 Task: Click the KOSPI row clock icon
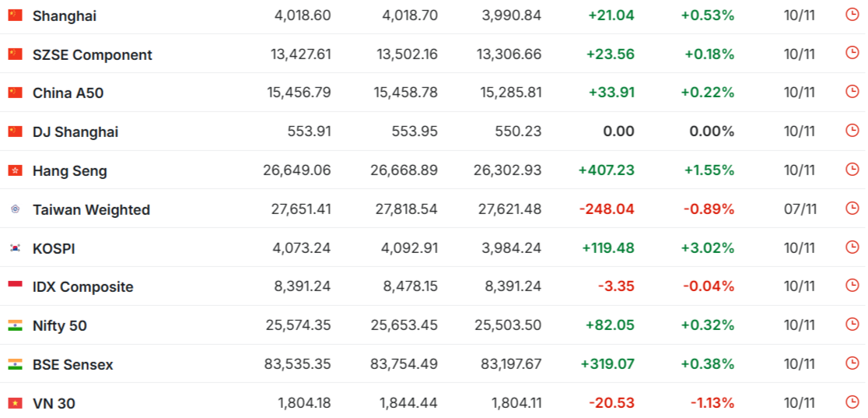click(852, 247)
